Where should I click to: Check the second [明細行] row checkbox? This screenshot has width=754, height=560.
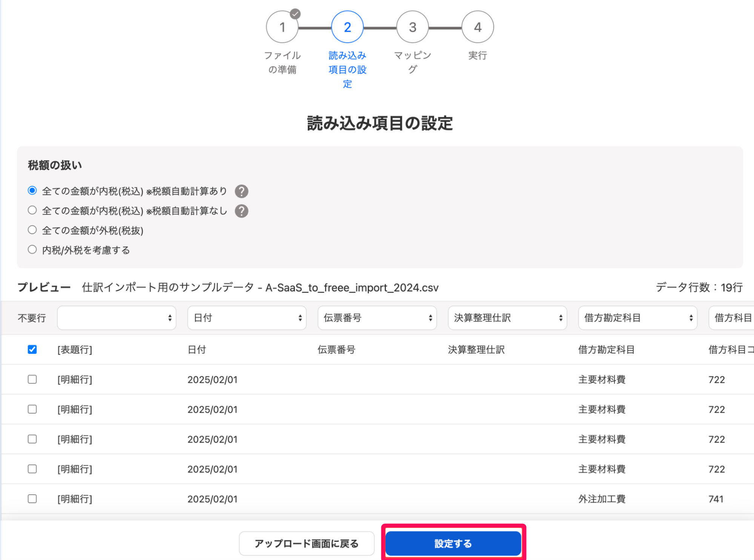[x=32, y=409]
